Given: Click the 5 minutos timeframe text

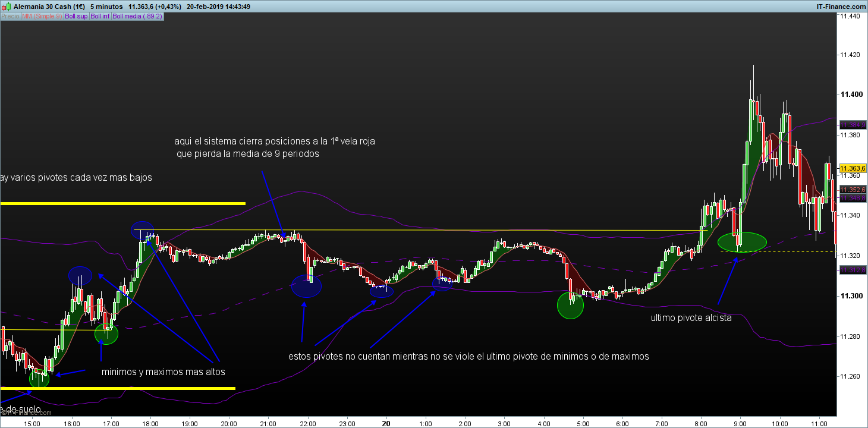Looking at the screenshot, I should tap(106, 6).
